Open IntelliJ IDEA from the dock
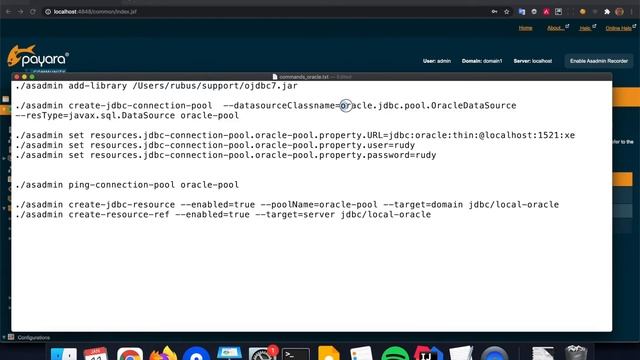640x360 pixels. [x=428, y=353]
